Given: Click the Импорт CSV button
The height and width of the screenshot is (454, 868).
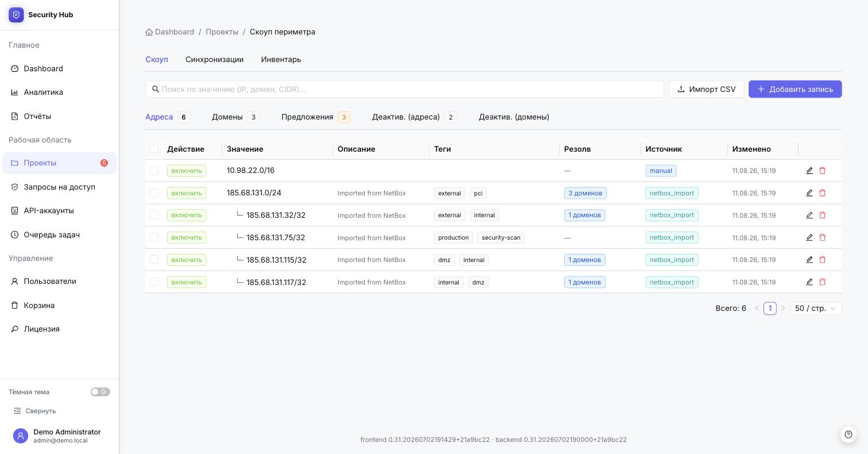Looking at the screenshot, I should click(707, 89).
